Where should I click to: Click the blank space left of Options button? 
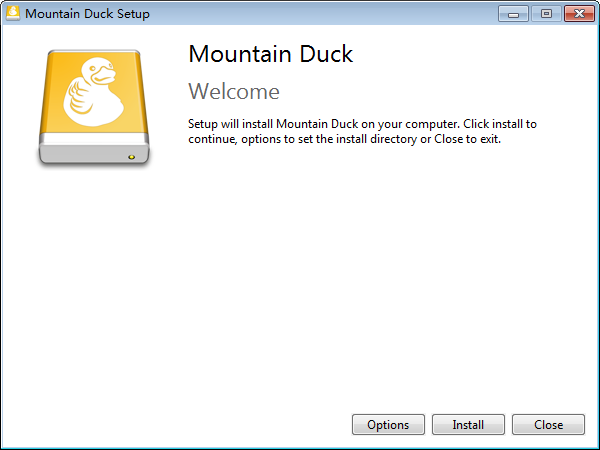(x=180, y=425)
